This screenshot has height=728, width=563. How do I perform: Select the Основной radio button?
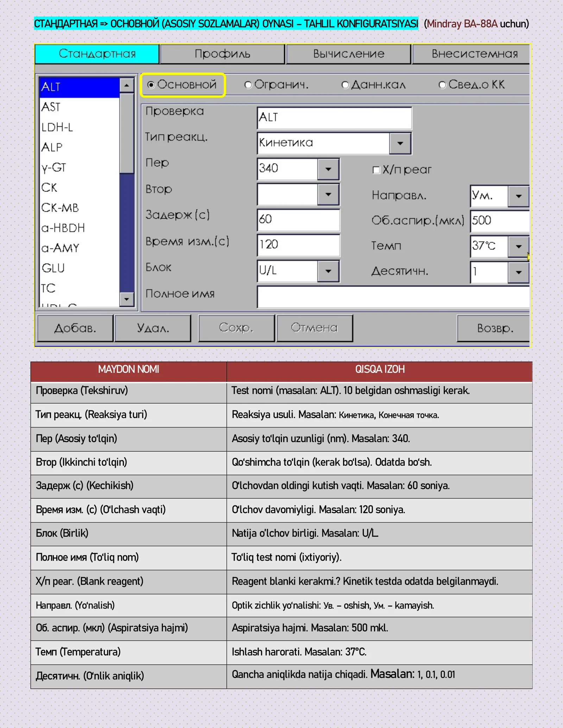(151, 85)
